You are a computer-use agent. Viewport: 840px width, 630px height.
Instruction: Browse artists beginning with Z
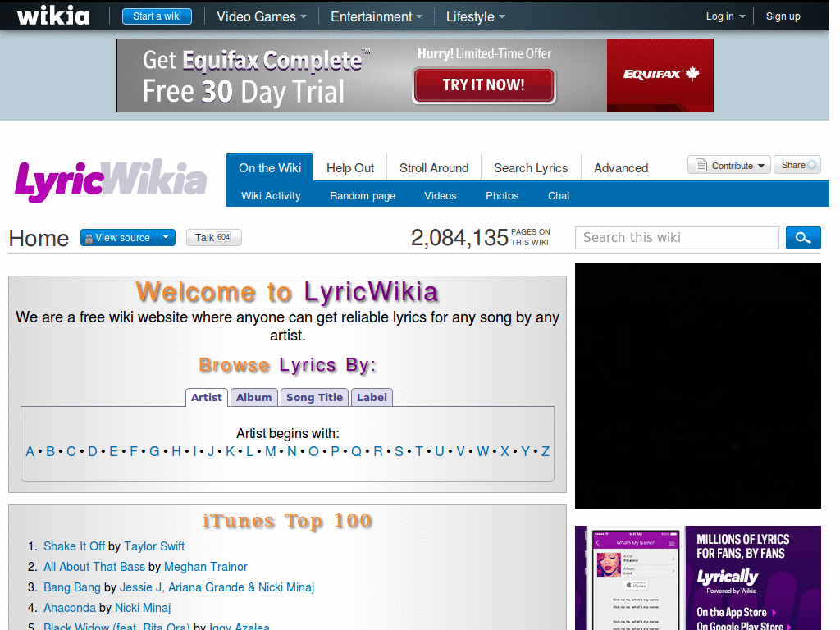[546, 452]
